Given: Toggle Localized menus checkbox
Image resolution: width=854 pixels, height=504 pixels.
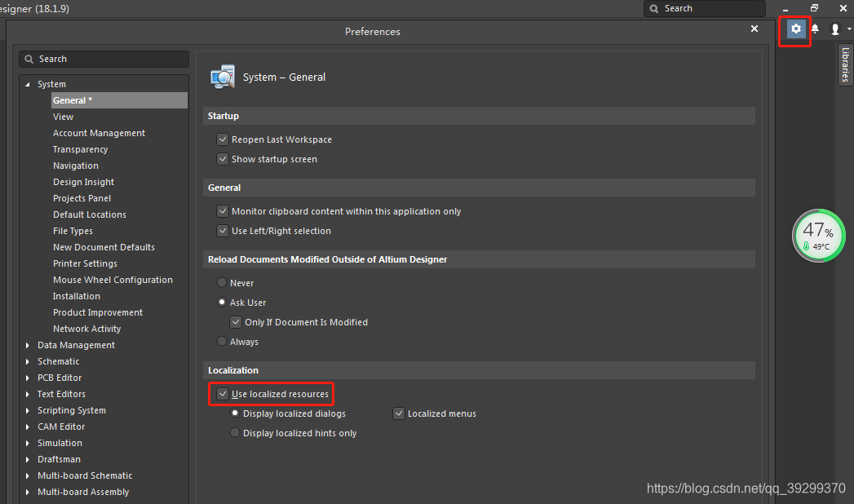Looking at the screenshot, I should (x=399, y=413).
